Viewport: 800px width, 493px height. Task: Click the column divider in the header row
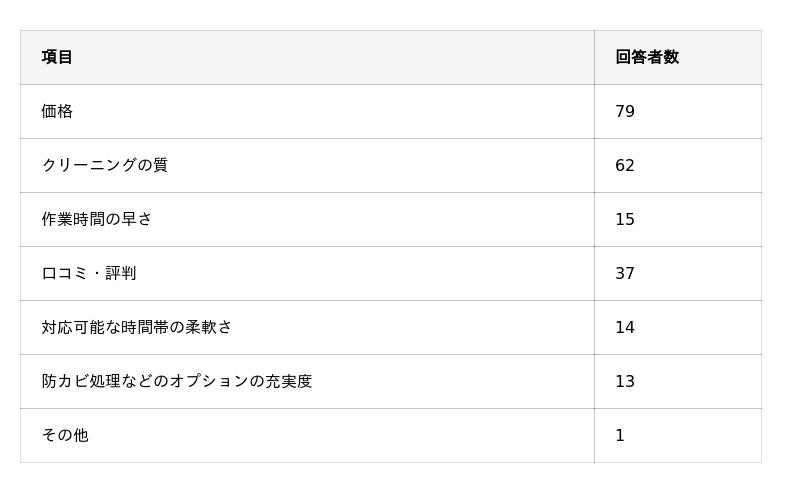pos(594,57)
